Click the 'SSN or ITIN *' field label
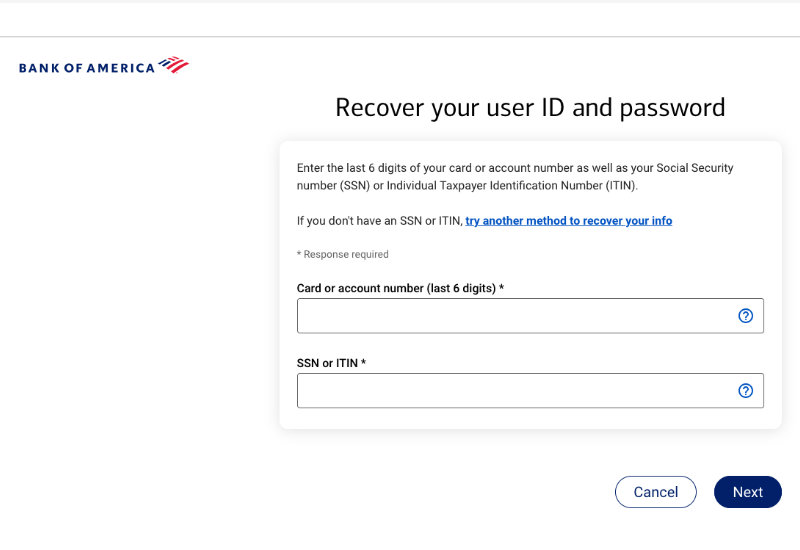Viewport: 800px width, 550px height. [x=331, y=363]
